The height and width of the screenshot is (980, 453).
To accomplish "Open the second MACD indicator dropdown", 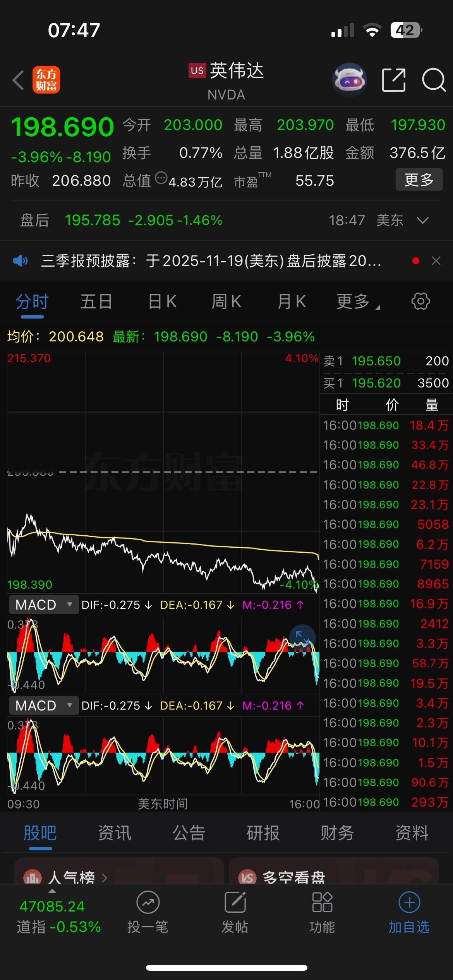I will point(44,706).
